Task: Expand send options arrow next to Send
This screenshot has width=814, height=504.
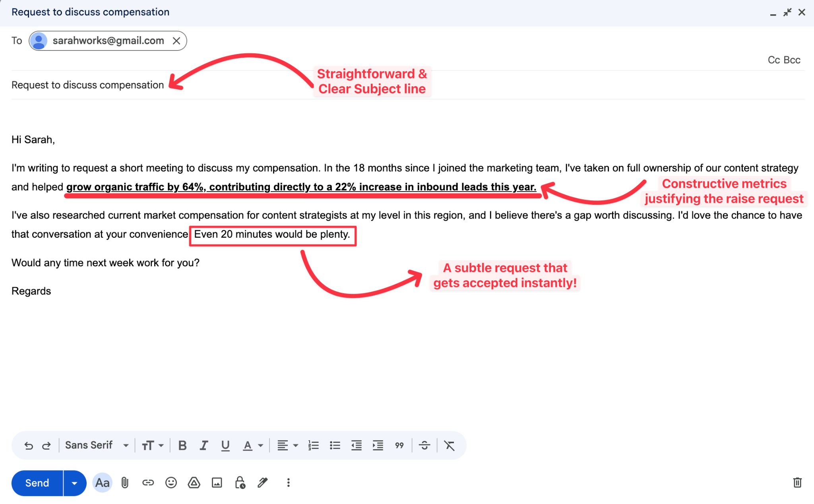Action: (x=74, y=483)
